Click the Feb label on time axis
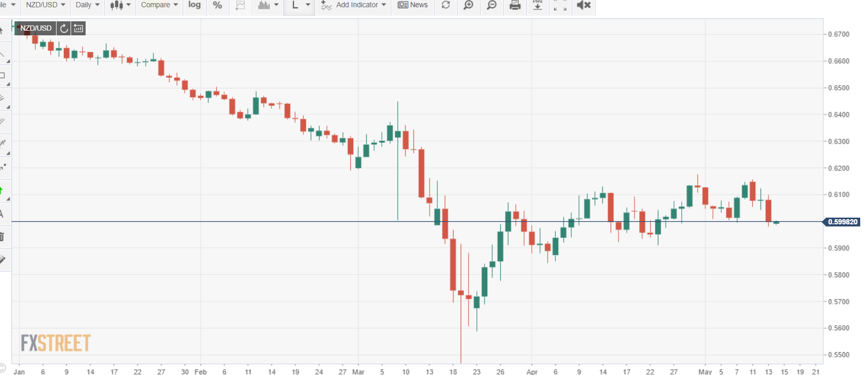 200,371
